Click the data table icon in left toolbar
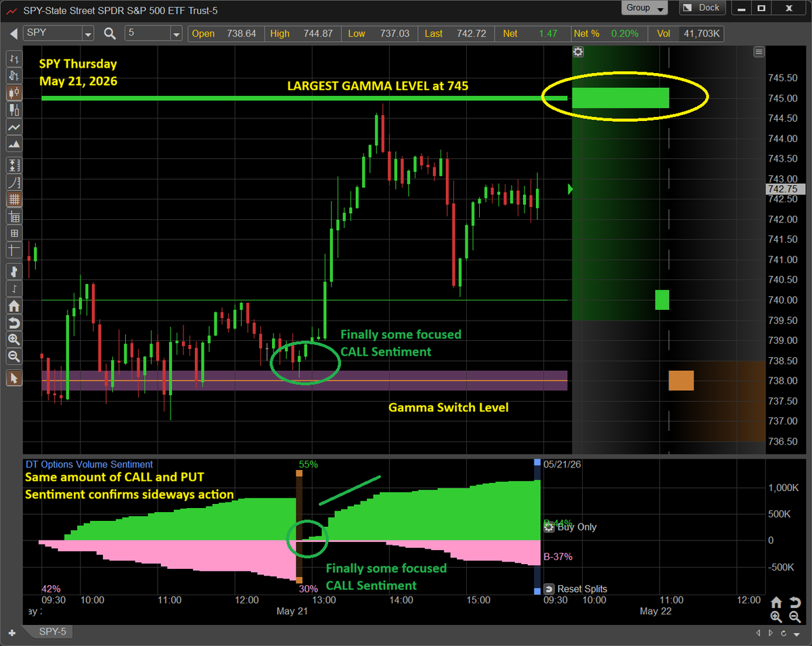The width and height of the screenshot is (812, 646). click(14, 216)
